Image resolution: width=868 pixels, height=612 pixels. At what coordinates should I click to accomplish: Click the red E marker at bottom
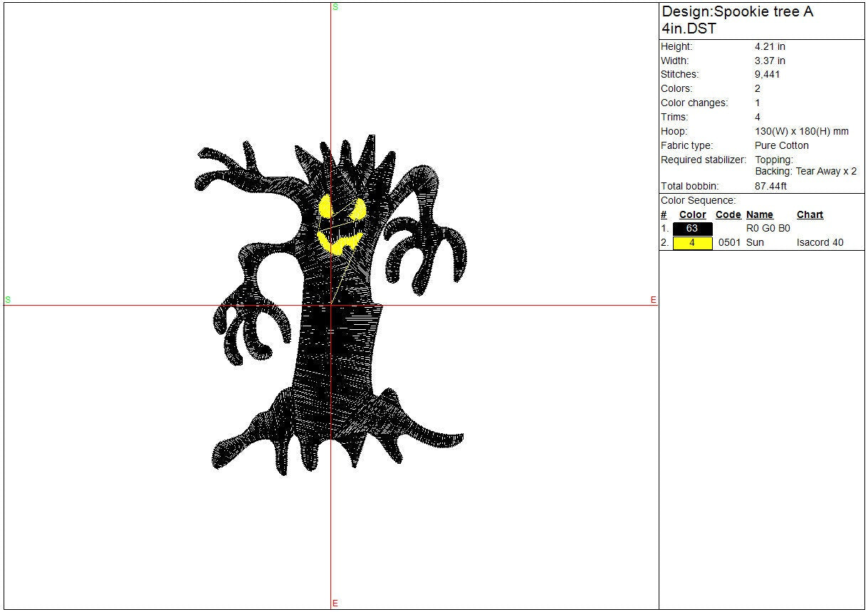coord(335,603)
